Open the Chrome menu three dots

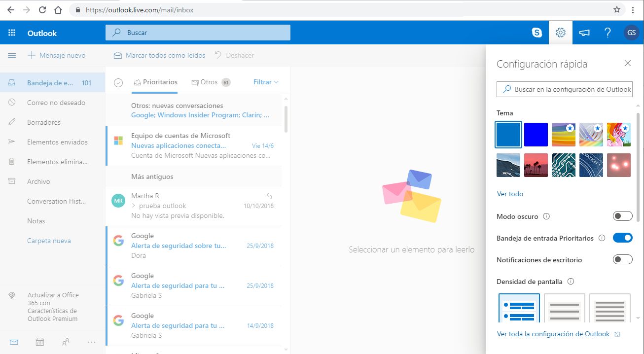633,10
